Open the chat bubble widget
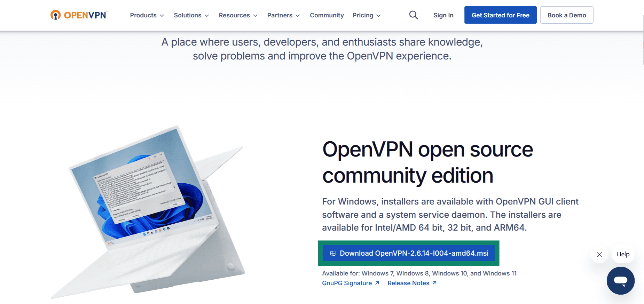 [620, 280]
